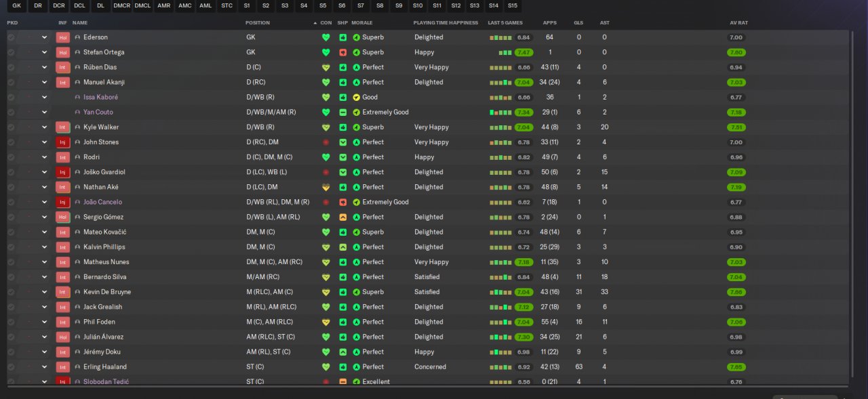Image resolution: width=868 pixels, height=399 pixels.
Task: Toggle Rodri's picked checkmark
Action: coord(11,157)
